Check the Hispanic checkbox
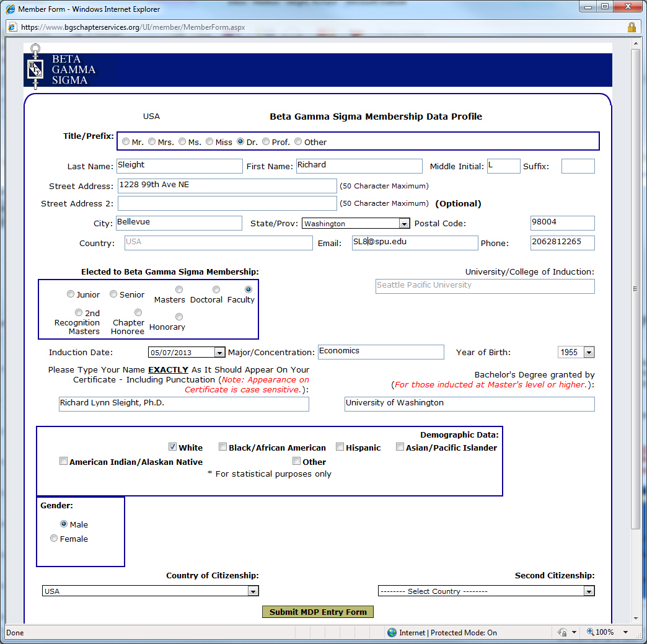The image size is (647, 644). (x=340, y=447)
